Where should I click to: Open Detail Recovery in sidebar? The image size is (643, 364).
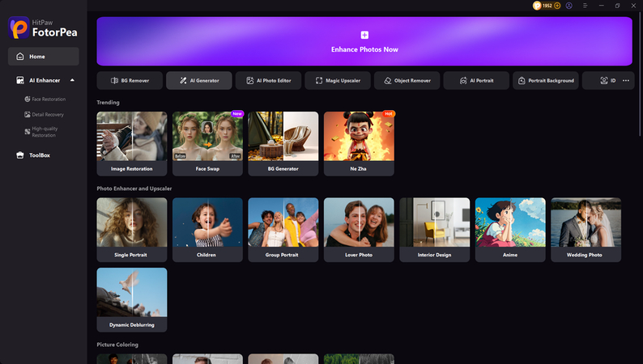click(x=44, y=115)
